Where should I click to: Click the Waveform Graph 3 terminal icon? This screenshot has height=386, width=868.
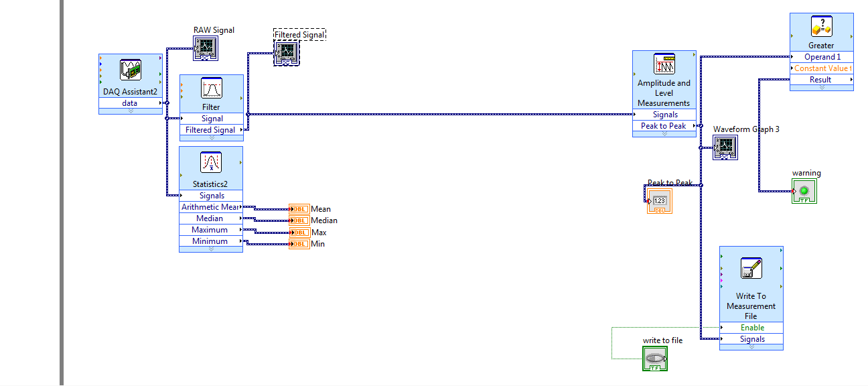(x=725, y=148)
